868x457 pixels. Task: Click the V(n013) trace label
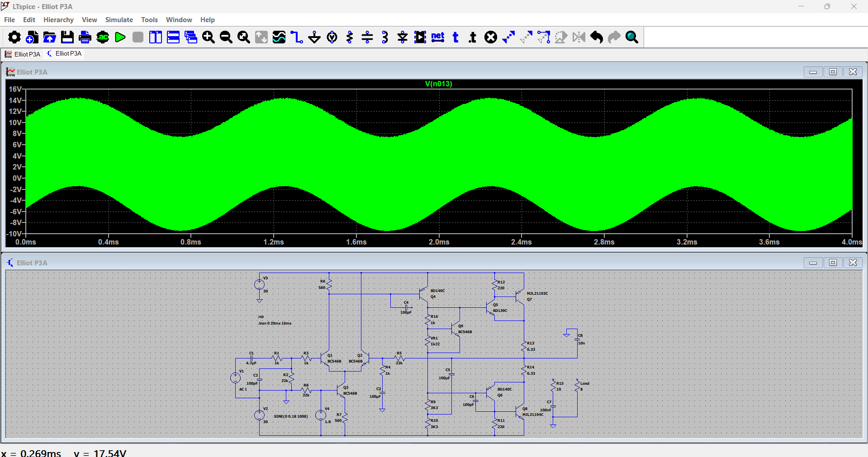[x=438, y=84]
